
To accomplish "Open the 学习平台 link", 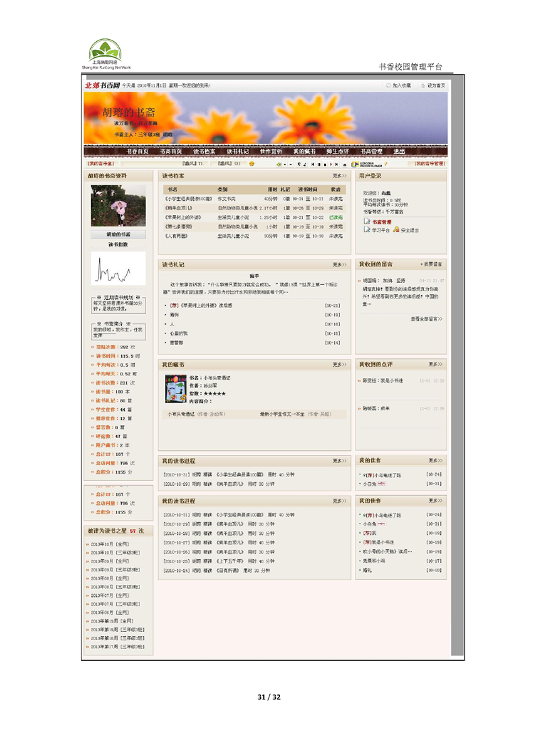I will point(380,230).
